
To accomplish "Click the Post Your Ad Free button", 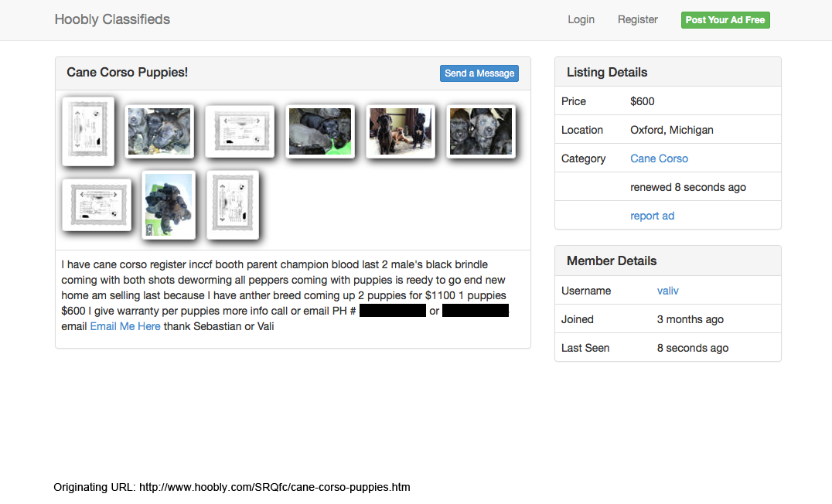I will [725, 20].
